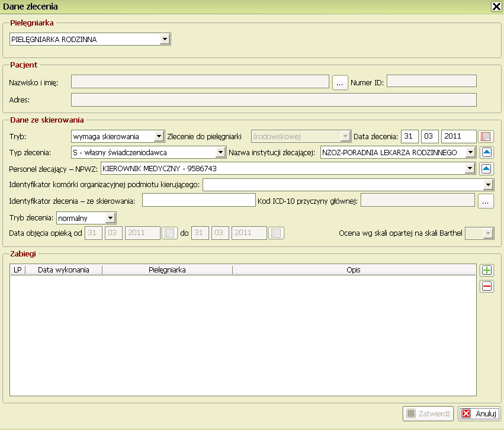Click Identyfikator zlecenia ze skierowania field

[x=199, y=200]
